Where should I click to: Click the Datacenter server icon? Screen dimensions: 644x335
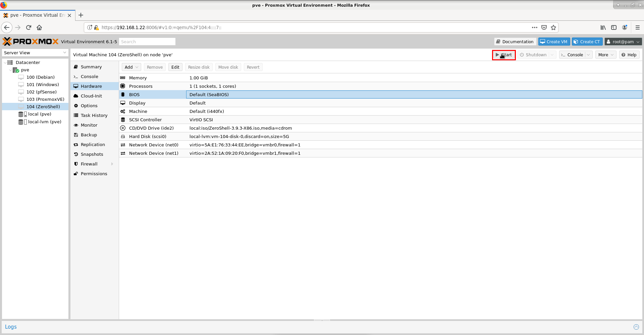10,62
